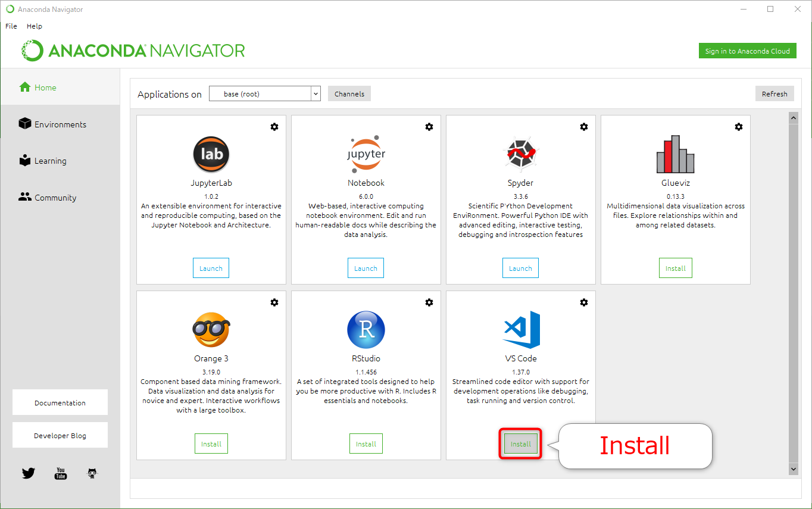Open the Documentation button
812x509 pixels.
tap(60, 402)
